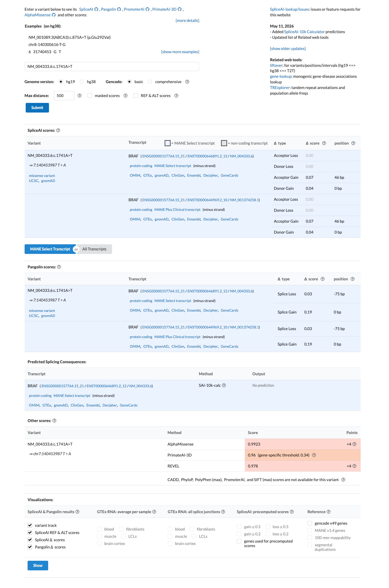Enable masked scores checkbox
Viewport: 389px width, 588px height.
tap(90, 96)
